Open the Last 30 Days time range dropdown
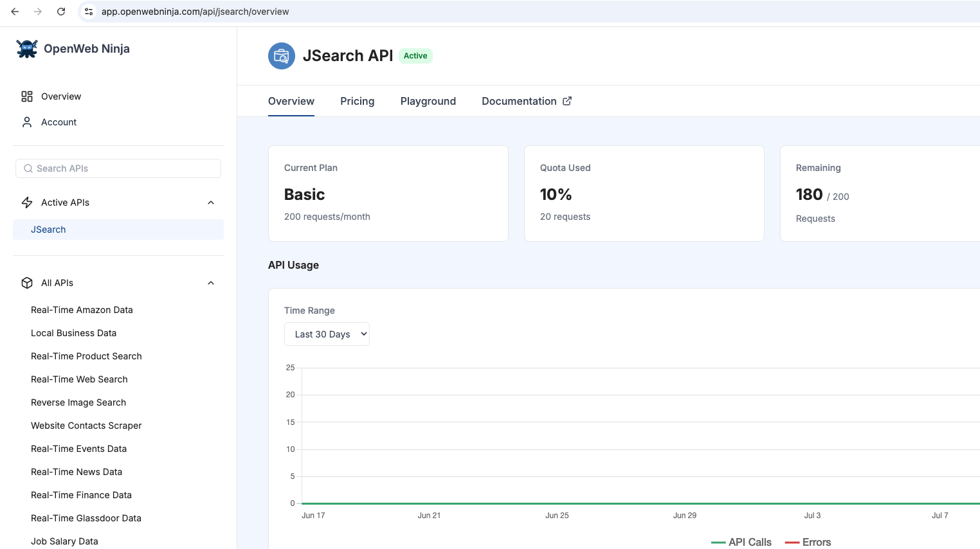The height and width of the screenshot is (549, 980). [327, 334]
